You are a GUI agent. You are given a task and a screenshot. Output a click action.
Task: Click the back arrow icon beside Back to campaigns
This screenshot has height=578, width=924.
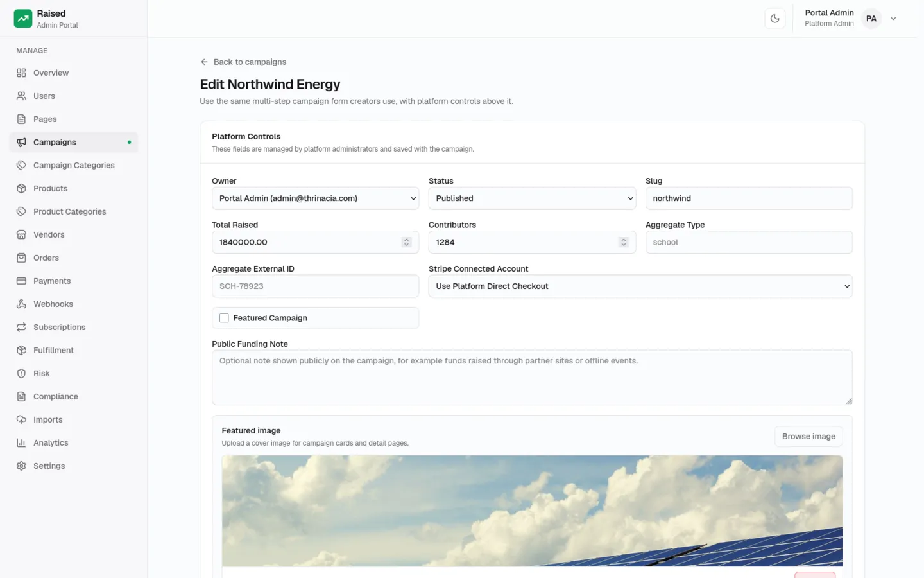click(x=204, y=62)
